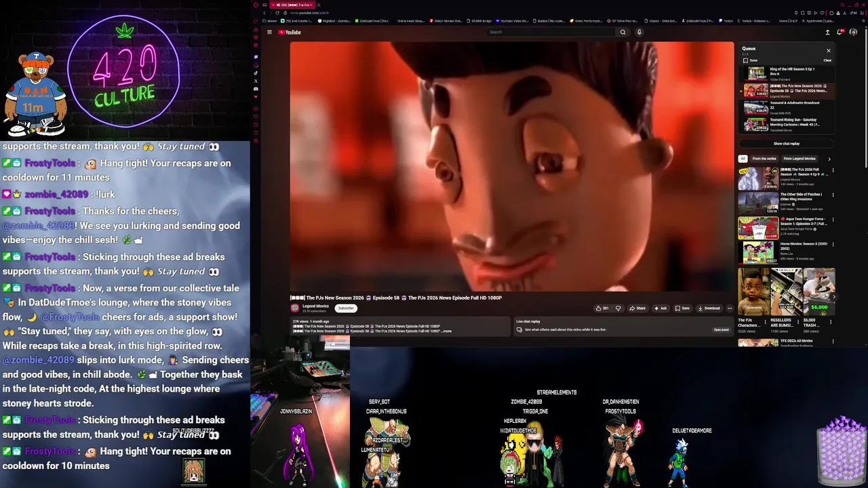Open options for Aqua Teen Hunger Force video
Screen dimensions: 868x488
click(833, 220)
